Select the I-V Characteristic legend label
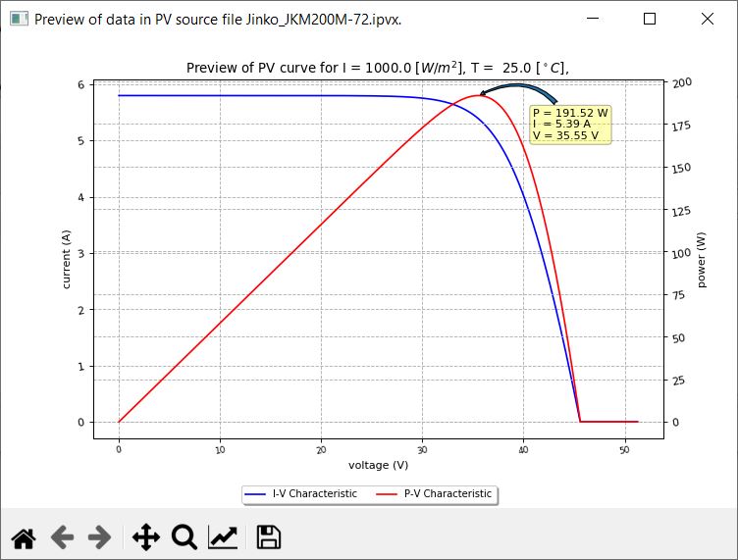The image size is (738, 560). 315,494
